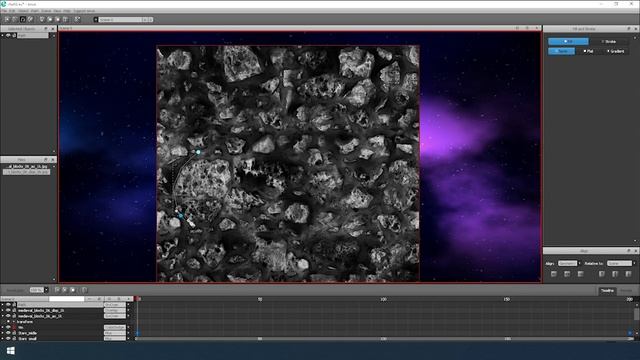This screenshot has width=640, height=360.
Task: Close the Files panel
Action: pos(53,160)
